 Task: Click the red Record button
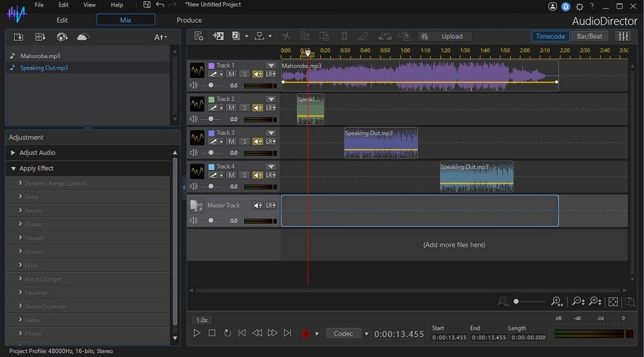coord(305,334)
